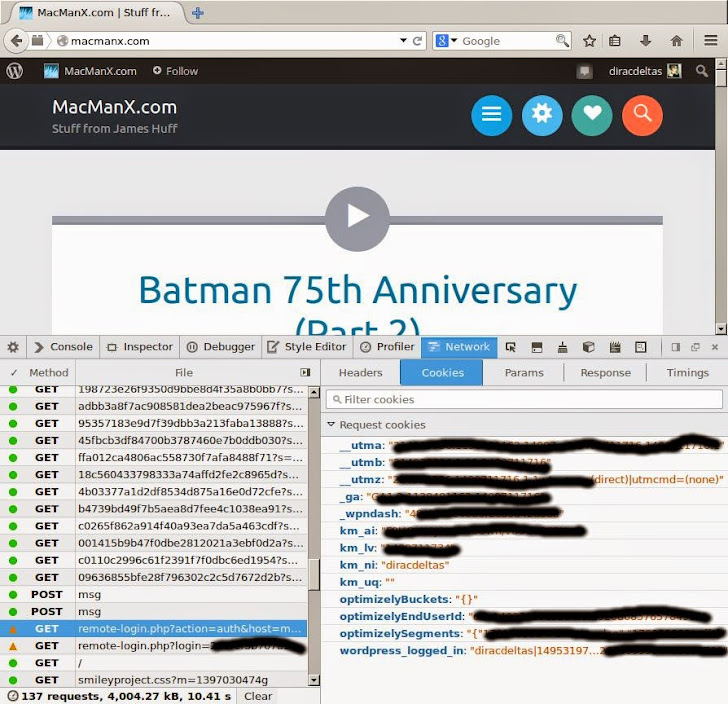Viewport: 728px width, 704px height.
Task: Open the Batman 75th Anniversary post title
Action: click(358, 304)
